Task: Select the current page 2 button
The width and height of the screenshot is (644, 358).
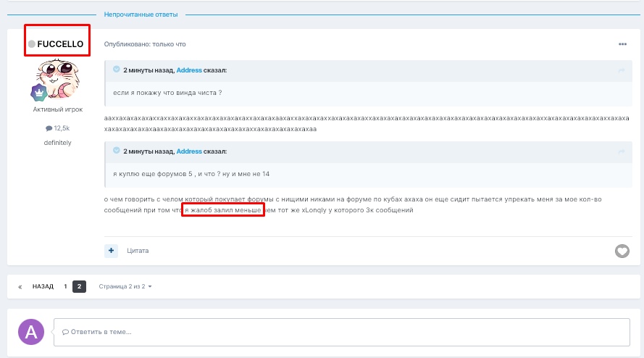Action: 80,286
